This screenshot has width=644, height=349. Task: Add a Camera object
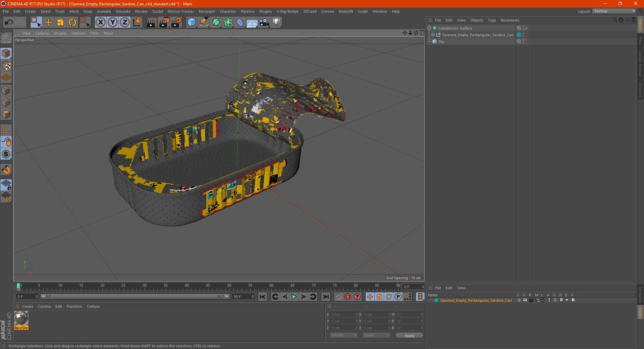264,22
